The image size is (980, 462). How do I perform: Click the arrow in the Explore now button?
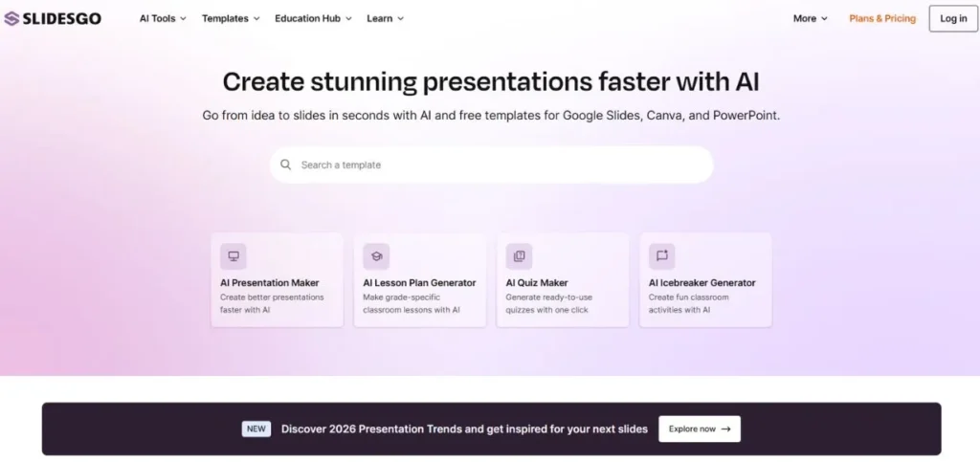pos(725,429)
